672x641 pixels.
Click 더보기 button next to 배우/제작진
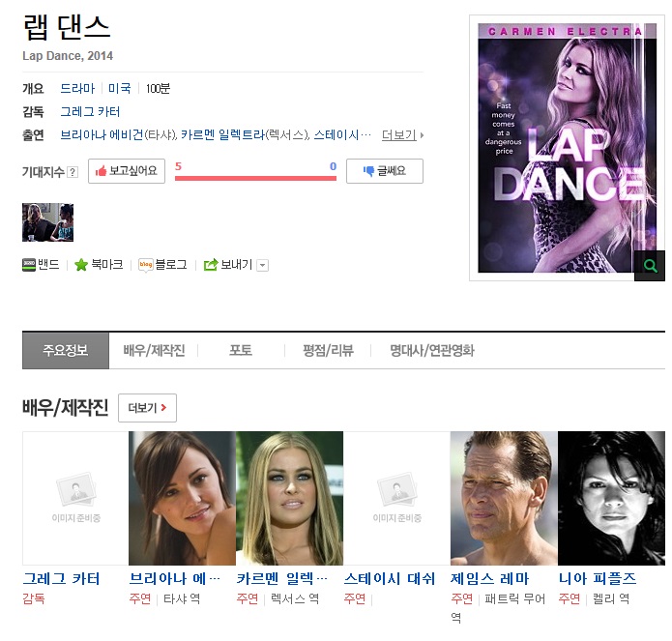(147, 408)
